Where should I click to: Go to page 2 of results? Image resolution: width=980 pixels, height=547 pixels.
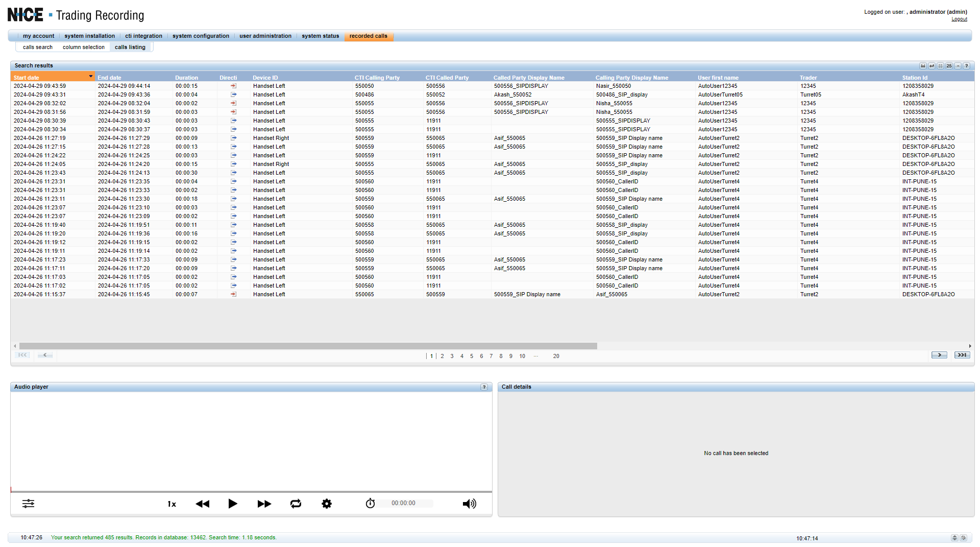[442, 356]
